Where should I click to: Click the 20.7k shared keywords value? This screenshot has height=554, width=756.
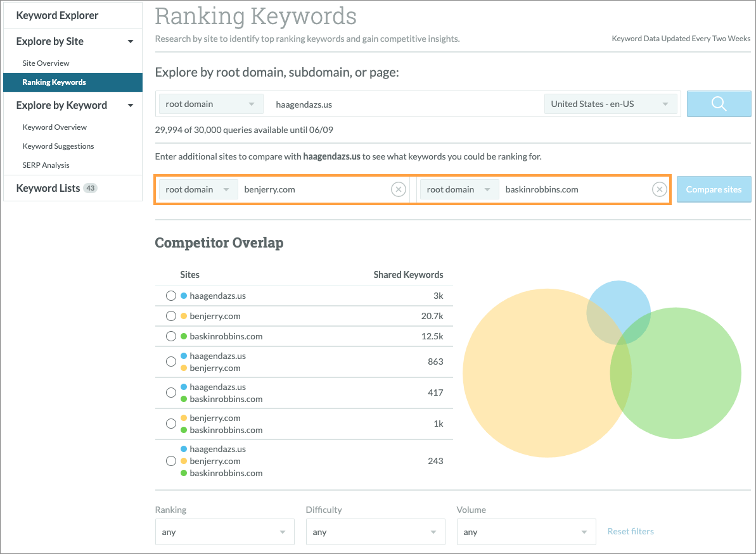[432, 316]
